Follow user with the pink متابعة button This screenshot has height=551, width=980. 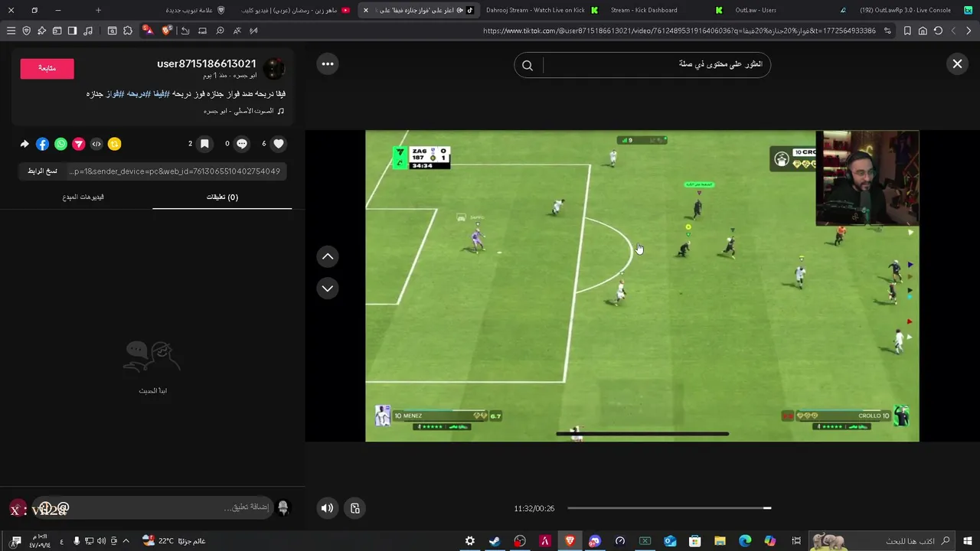[x=47, y=68]
